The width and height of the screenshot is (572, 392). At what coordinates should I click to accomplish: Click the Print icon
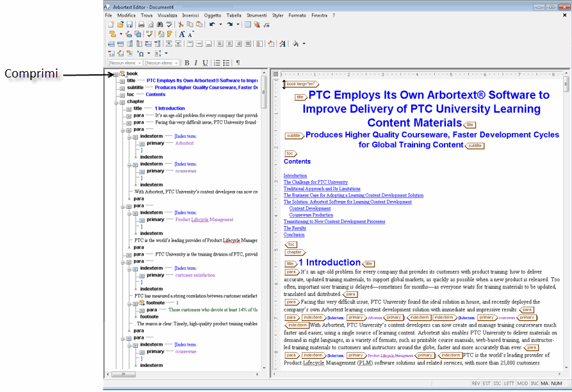(x=141, y=24)
